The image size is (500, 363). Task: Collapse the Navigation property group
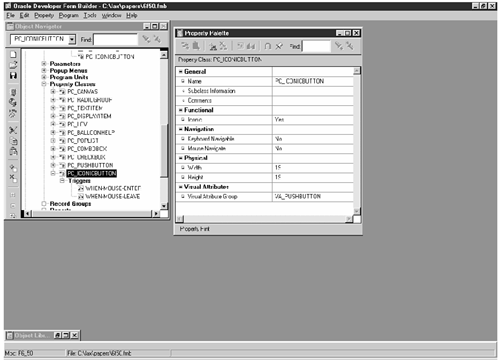coord(181,129)
